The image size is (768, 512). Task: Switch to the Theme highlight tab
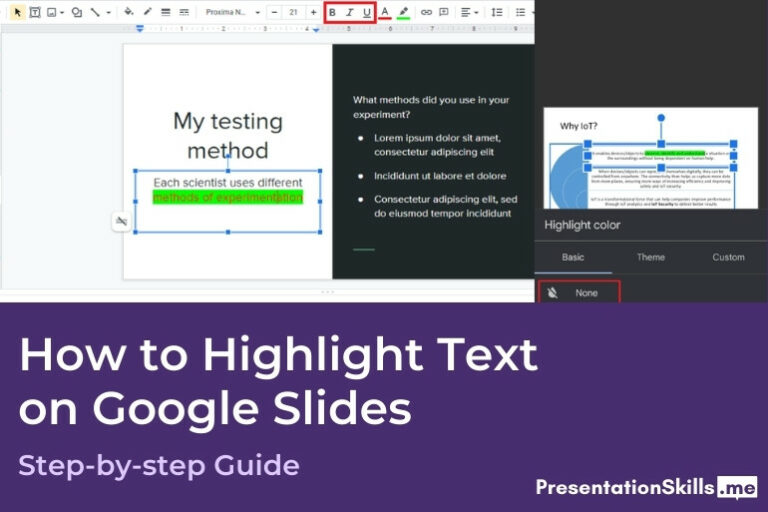650,257
